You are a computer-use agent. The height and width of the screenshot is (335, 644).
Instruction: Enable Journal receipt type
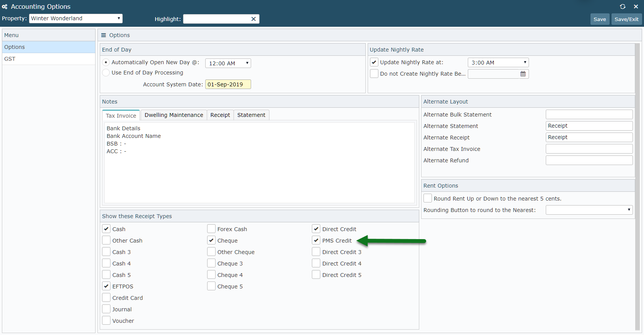pyautogui.click(x=106, y=309)
